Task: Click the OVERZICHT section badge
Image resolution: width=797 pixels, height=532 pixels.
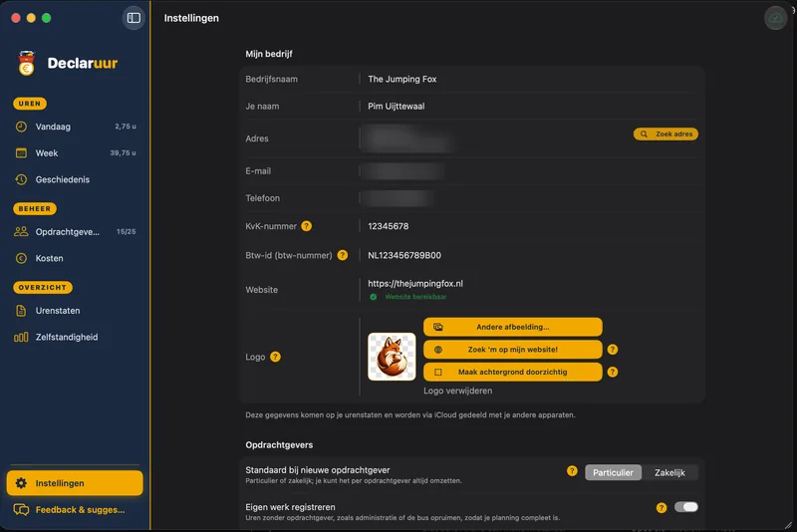Action: click(43, 288)
